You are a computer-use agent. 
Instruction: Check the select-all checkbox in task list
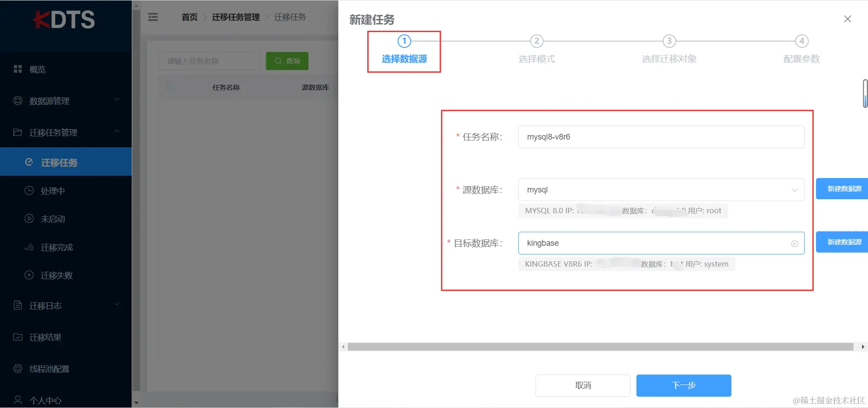pos(170,87)
